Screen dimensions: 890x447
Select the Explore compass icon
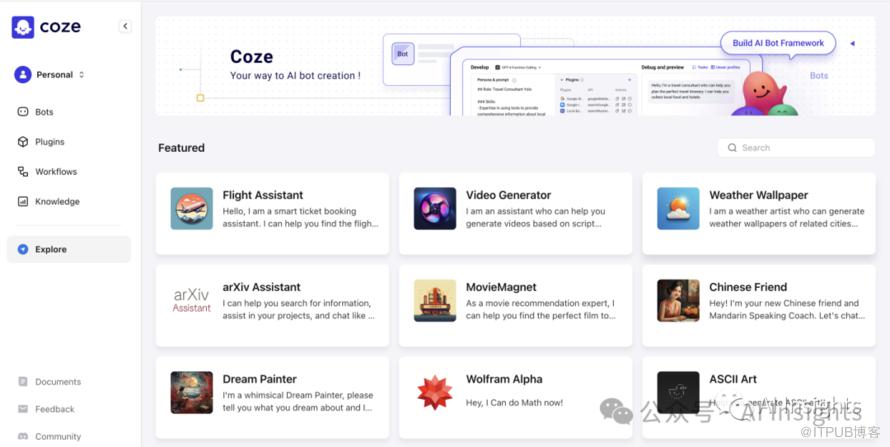click(x=23, y=249)
